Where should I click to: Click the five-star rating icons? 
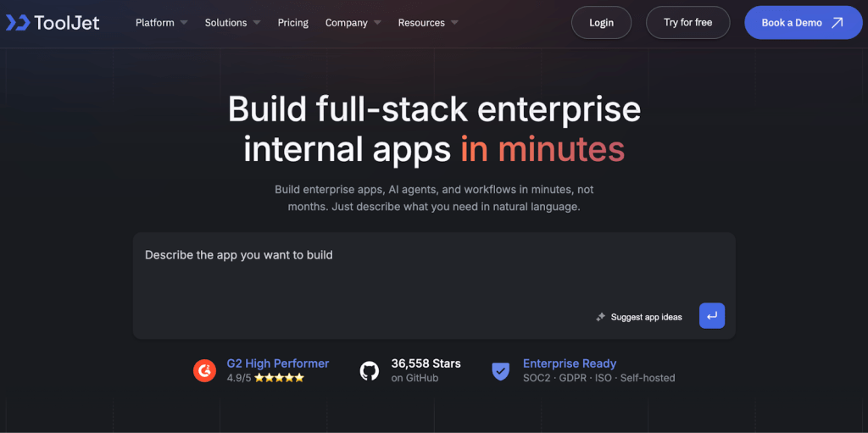pyautogui.click(x=279, y=378)
